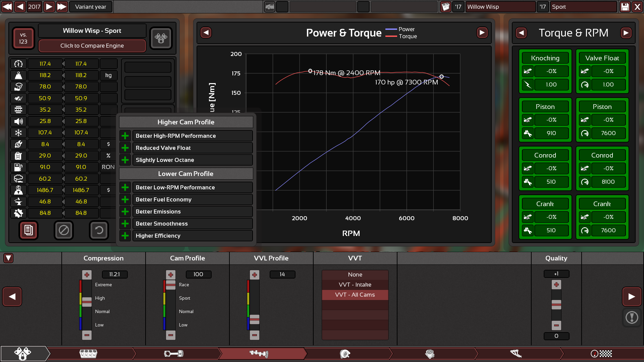Increase Compression with plus button

(87, 275)
